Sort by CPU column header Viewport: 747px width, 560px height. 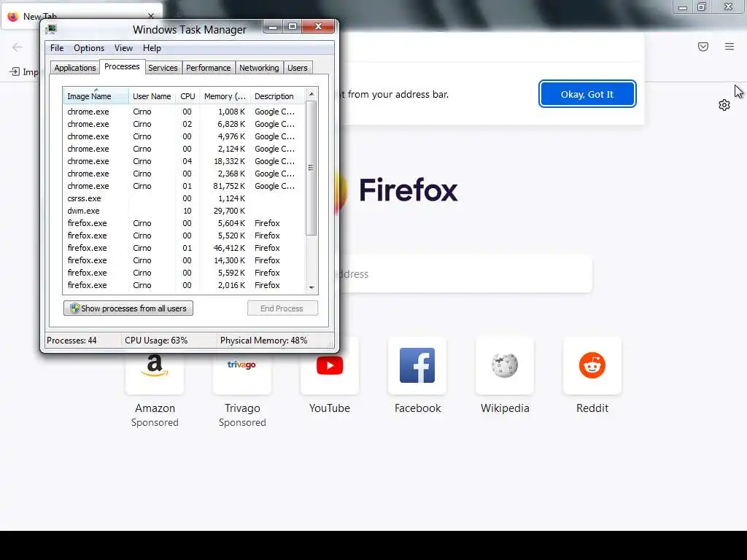[x=187, y=96]
